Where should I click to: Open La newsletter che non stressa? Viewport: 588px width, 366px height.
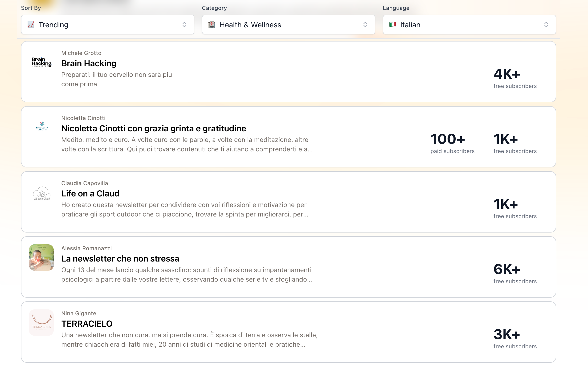(120, 259)
